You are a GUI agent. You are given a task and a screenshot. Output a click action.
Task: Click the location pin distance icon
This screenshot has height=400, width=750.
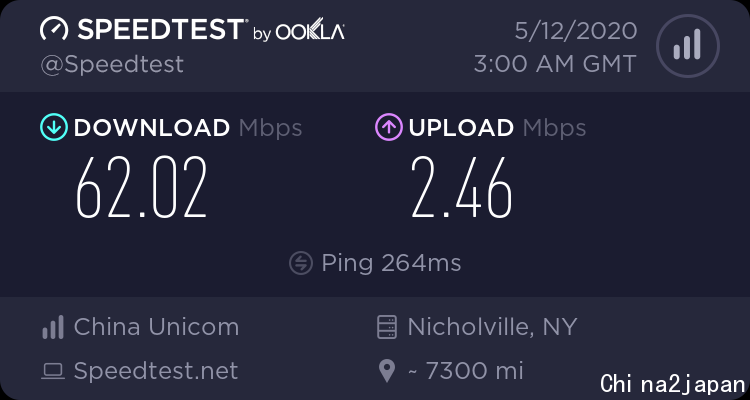(x=386, y=371)
